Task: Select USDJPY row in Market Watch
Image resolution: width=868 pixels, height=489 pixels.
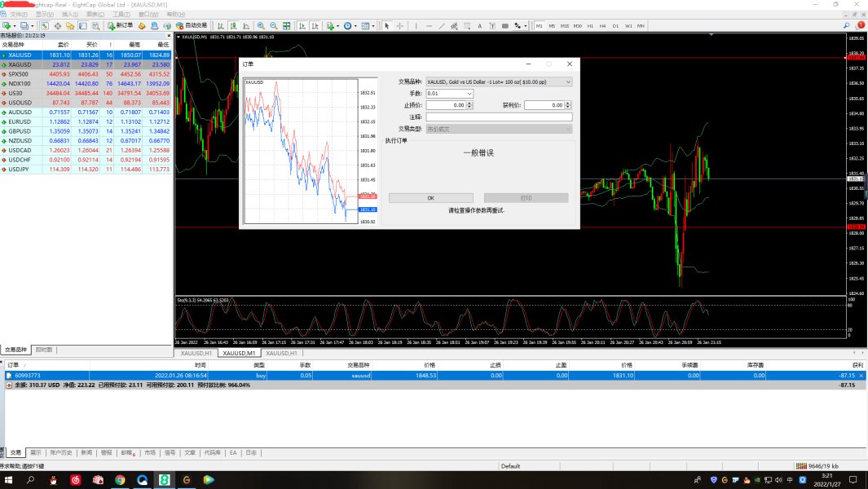Action: pyautogui.click(x=86, y=169)
